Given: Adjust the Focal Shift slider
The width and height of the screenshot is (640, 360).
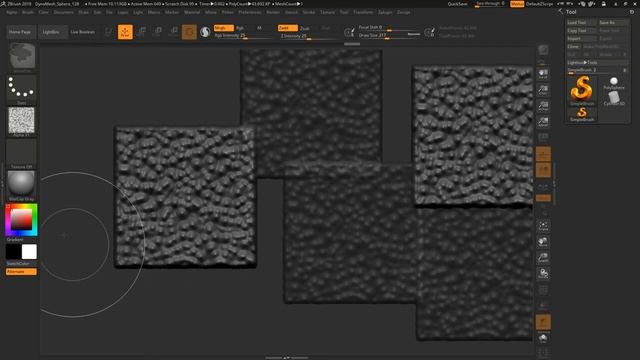Looking at the screenshot, I should [389, 27].
